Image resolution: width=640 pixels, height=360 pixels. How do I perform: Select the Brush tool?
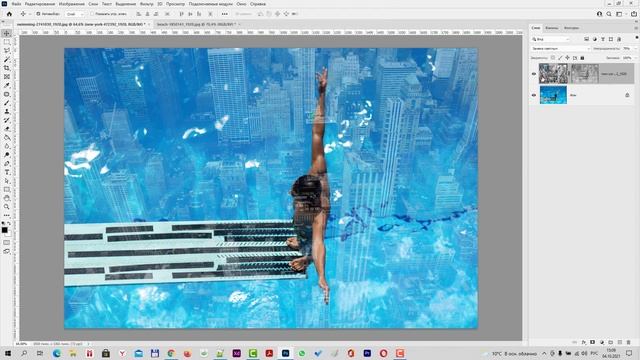click(7, 103)
